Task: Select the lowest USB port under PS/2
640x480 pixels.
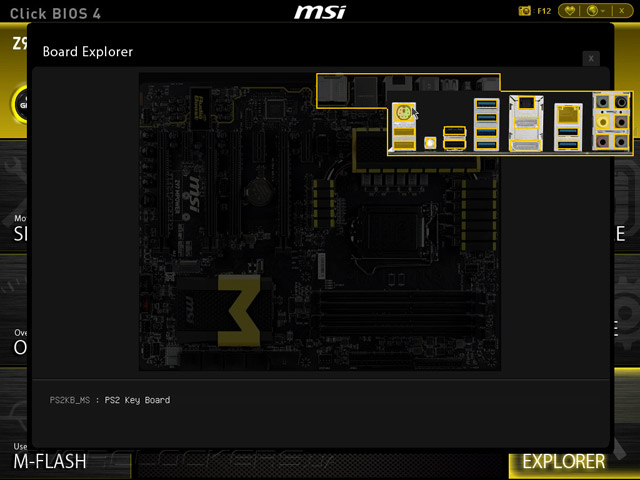Action: [x=404, y=144]
